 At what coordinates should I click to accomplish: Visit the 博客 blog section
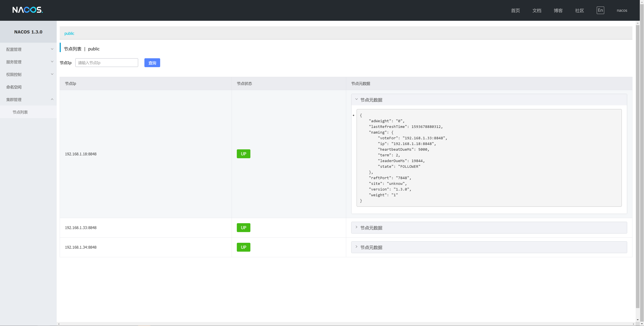558,10
